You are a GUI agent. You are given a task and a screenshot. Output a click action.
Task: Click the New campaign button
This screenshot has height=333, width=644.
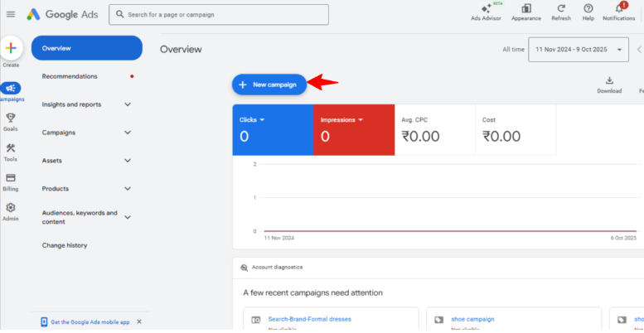(x=269, y=84)
